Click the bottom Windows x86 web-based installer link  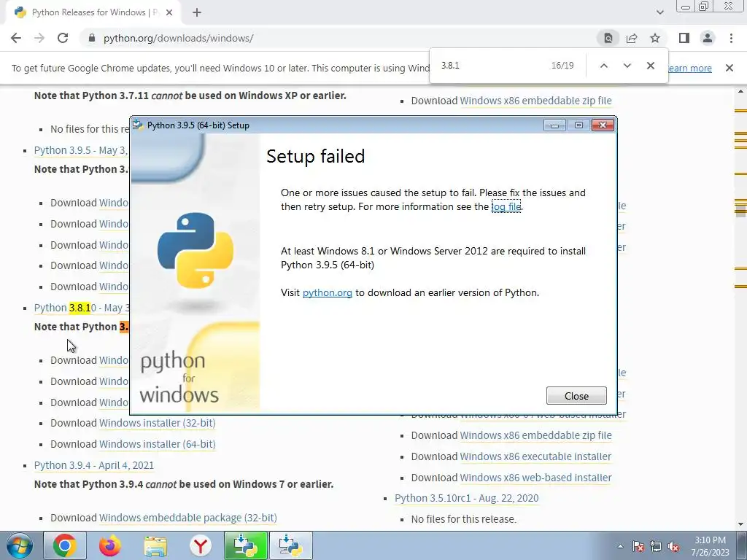click(535, 477)
